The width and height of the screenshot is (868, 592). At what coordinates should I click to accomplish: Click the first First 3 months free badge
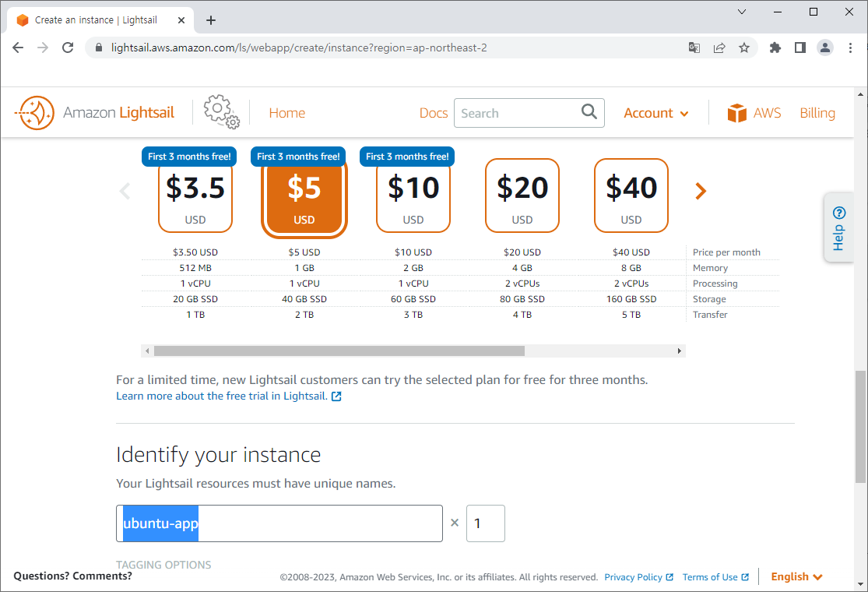(189, 156)
